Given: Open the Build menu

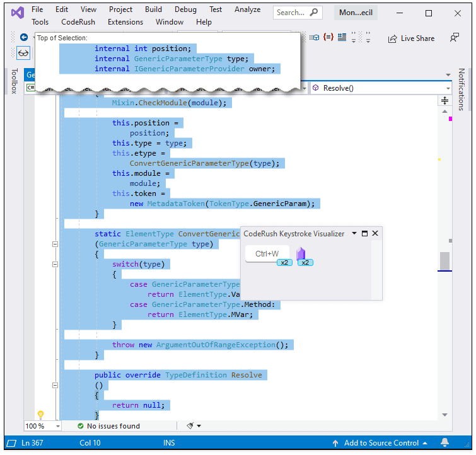Looking at the screenshot, I should coord(153,9).
